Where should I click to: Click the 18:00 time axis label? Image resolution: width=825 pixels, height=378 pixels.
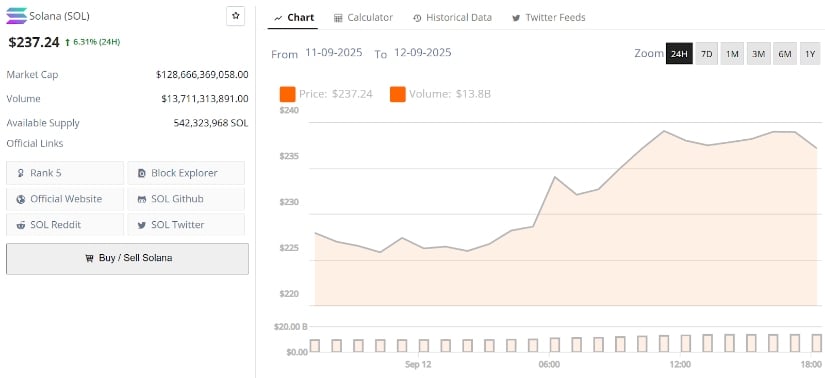(x=811, y=364)
